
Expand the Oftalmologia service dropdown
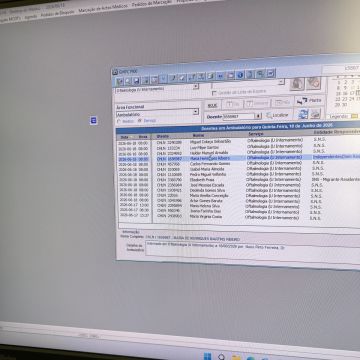(x=196, y=86)
